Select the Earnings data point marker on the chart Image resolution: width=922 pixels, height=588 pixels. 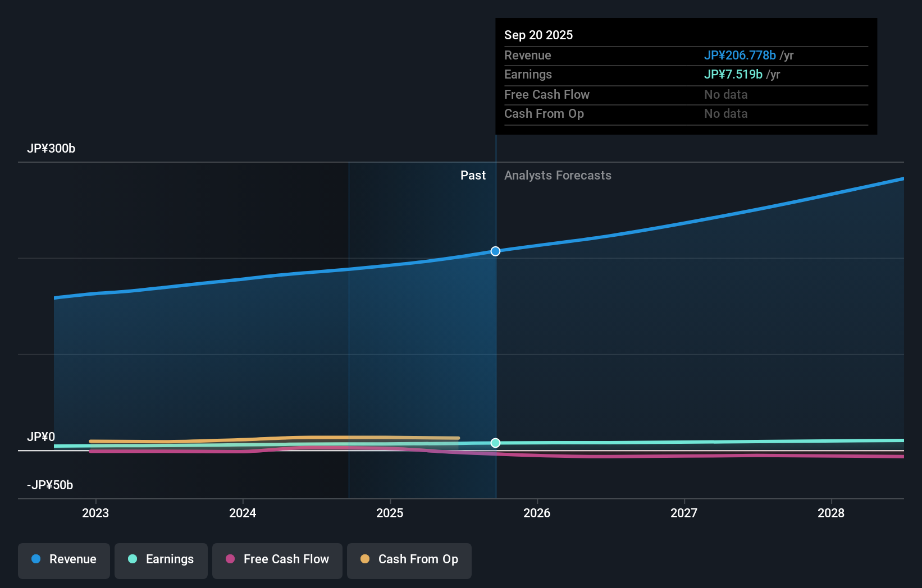point(495,443)
